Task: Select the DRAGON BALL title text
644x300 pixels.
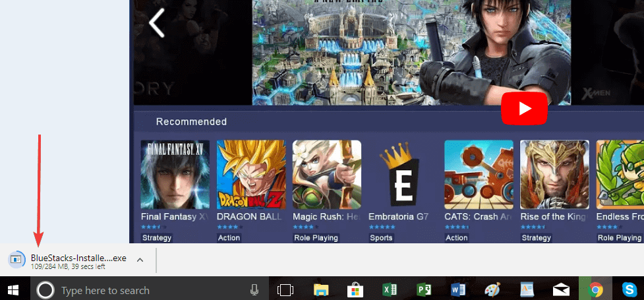Action: click(x=249, y=216)
